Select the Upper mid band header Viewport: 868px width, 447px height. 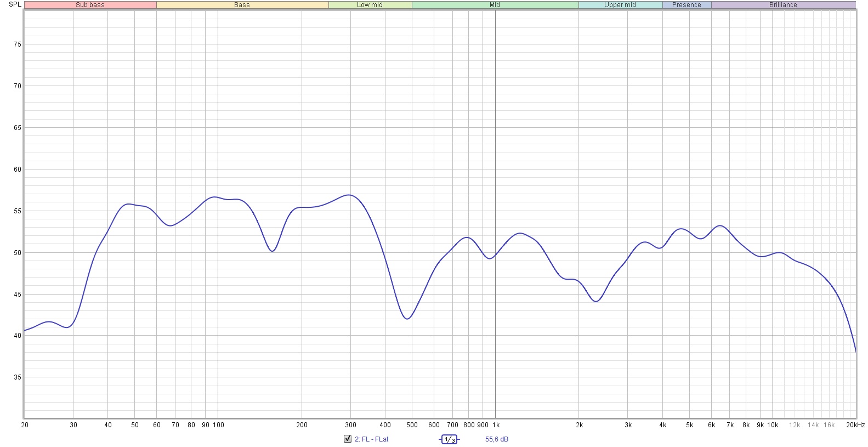click(620, 5)
